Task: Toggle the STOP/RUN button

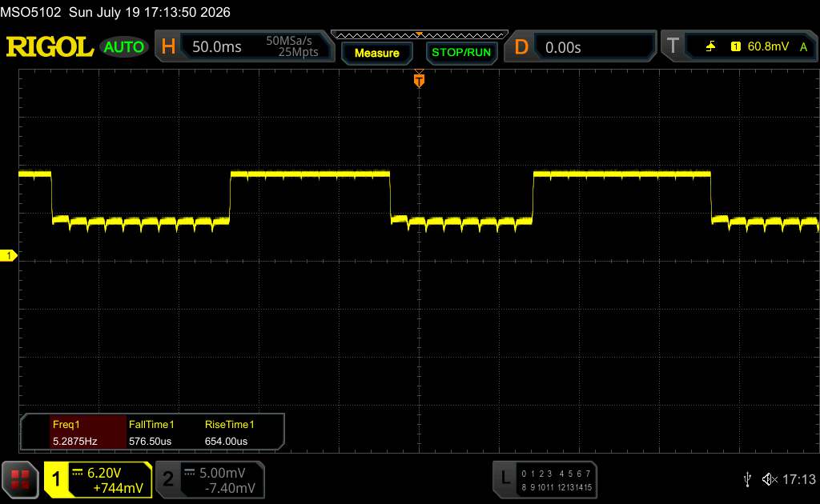Action: [x=460, y=53]
